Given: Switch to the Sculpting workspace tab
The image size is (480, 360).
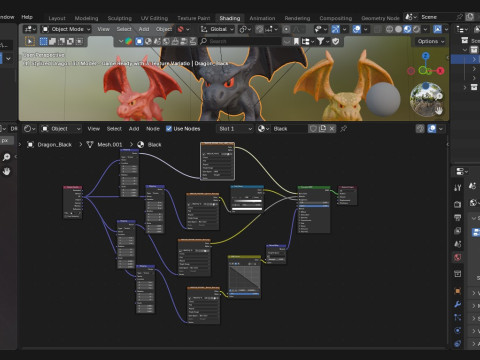Looking at the screenshot, I should coord(120,18).
